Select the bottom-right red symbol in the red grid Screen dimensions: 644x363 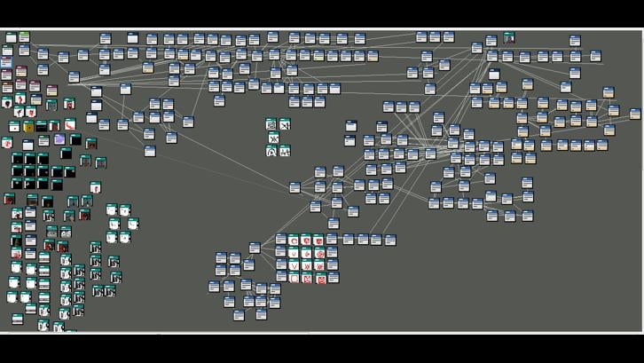tap(320, 279)
